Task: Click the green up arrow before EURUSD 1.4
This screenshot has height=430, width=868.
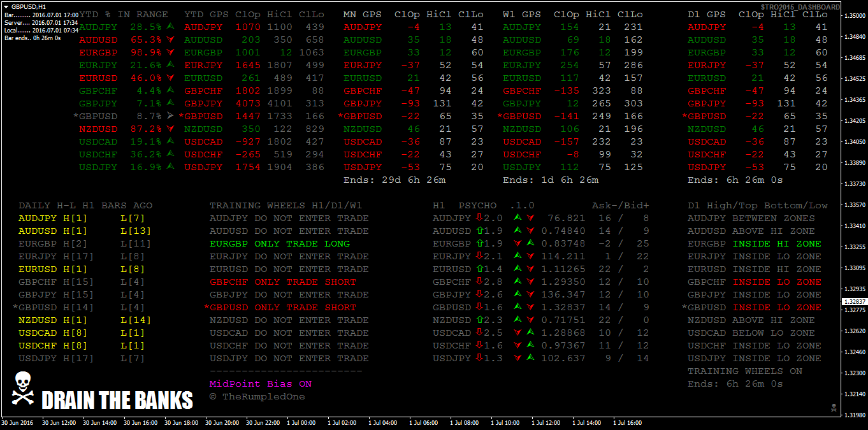Action: (479, 269)
